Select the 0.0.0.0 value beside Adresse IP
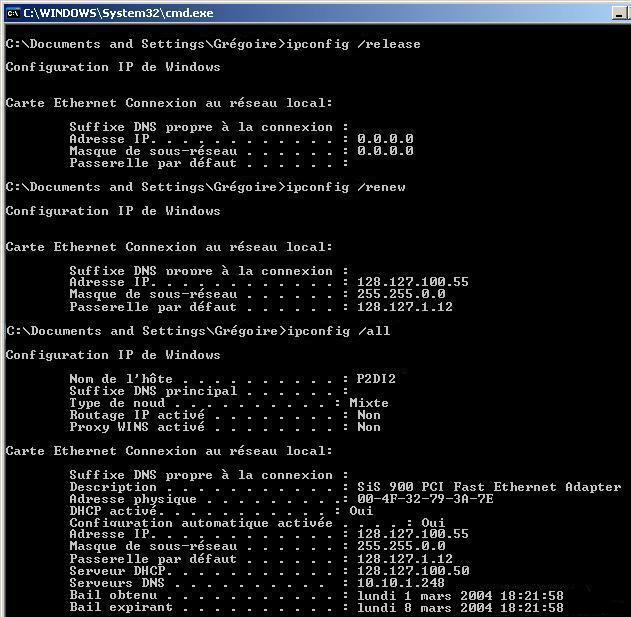 385,139
